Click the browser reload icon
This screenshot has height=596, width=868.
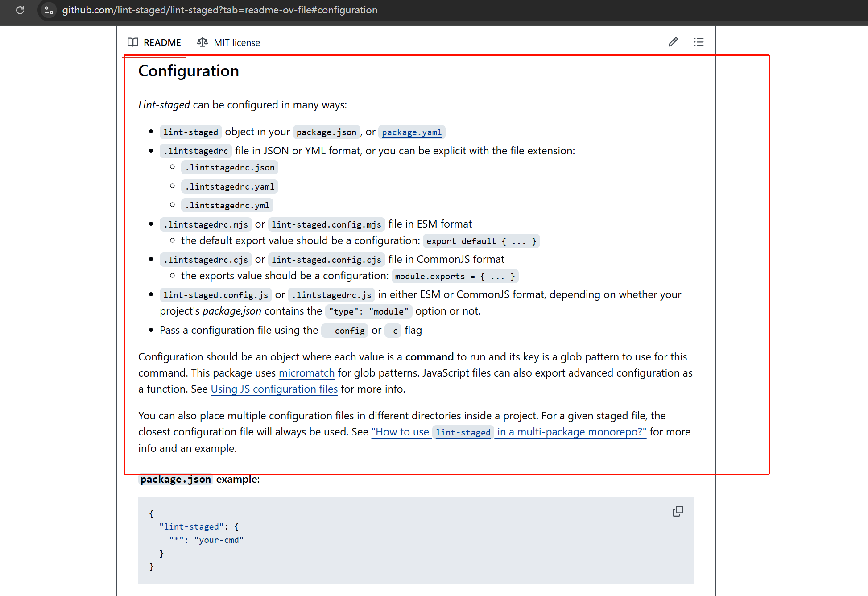[20, 10]
